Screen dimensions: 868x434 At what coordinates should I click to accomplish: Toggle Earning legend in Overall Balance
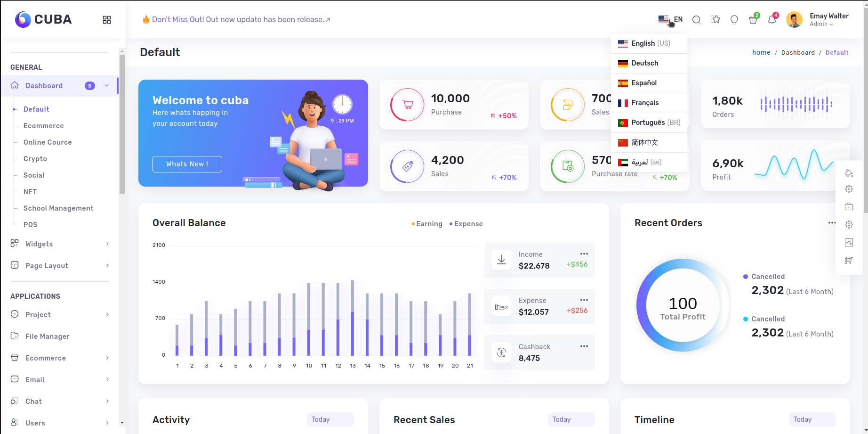[427, 224]
